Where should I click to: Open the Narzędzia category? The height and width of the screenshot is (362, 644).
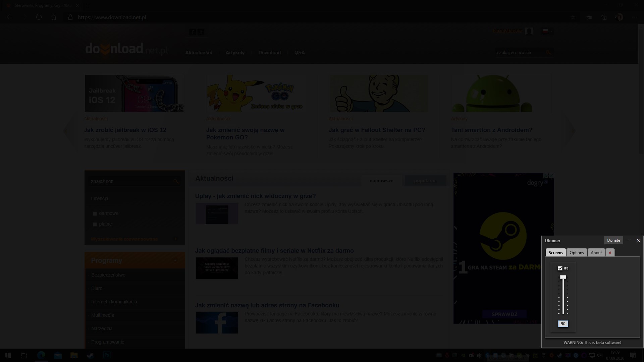point(102,328)
